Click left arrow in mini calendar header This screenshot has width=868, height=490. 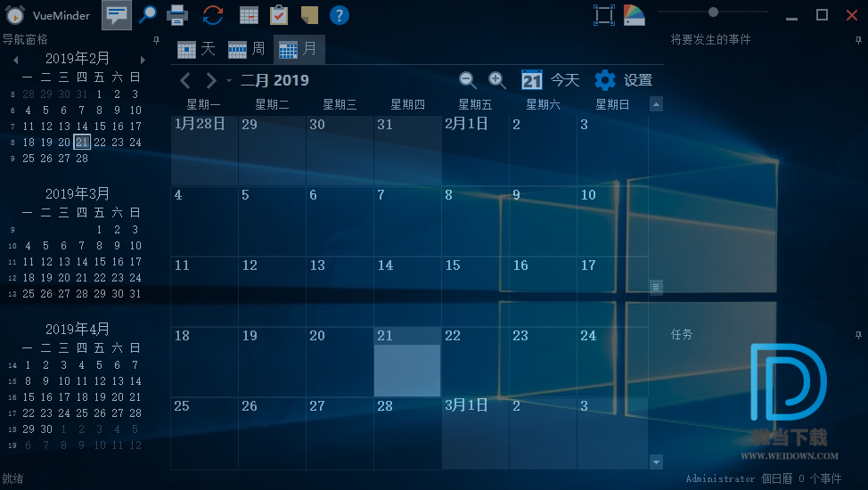(15, 59)
